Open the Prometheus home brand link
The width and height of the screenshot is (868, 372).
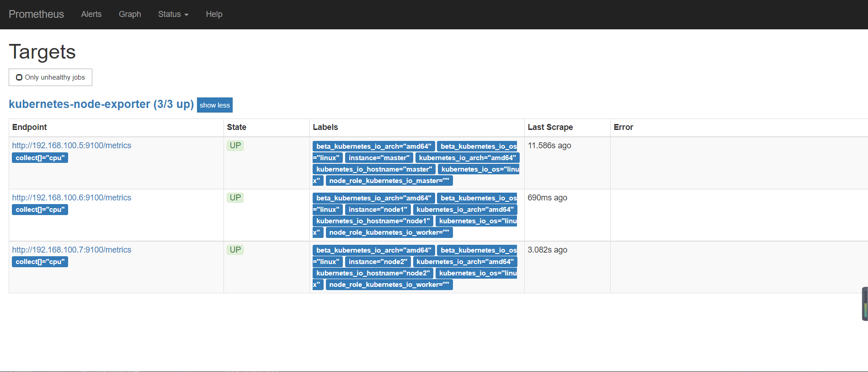click(x=36, y=14)
